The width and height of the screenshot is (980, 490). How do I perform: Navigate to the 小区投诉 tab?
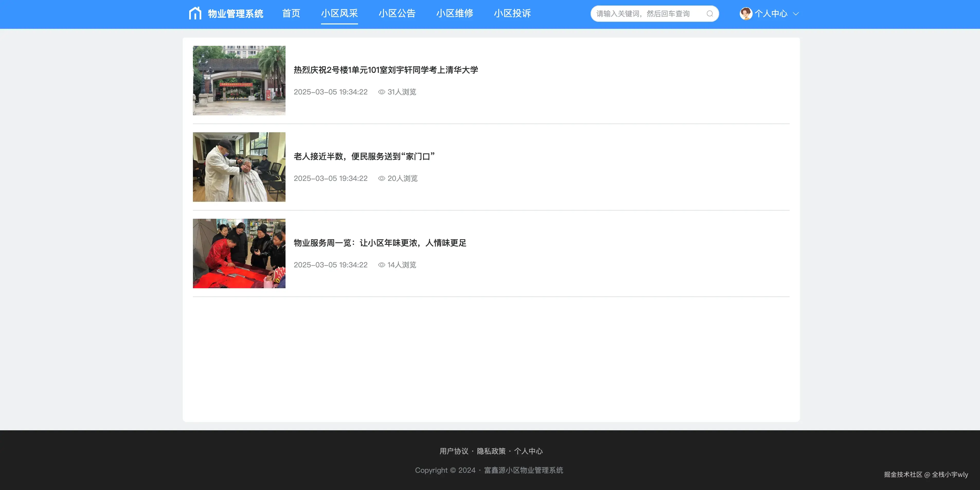tap(512, 14)
